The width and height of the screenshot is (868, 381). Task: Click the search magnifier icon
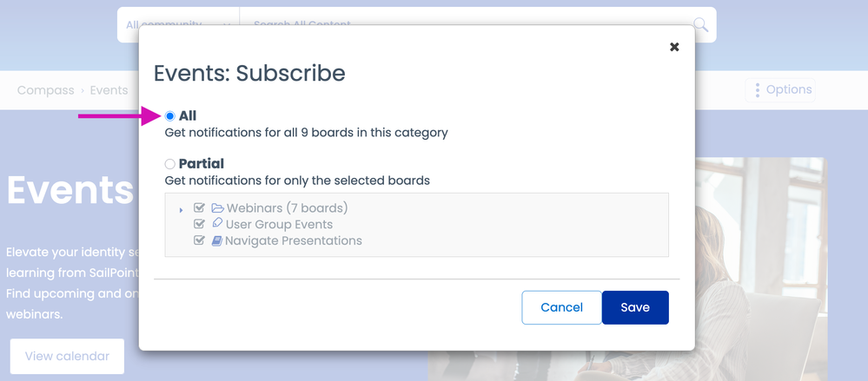click(x=700, y=25)
